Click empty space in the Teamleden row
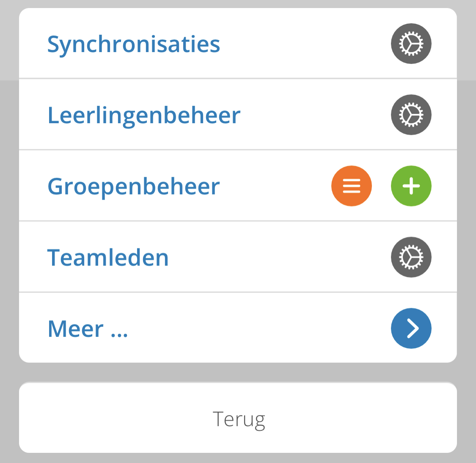 pyautogui.click(x=279, y=257)
